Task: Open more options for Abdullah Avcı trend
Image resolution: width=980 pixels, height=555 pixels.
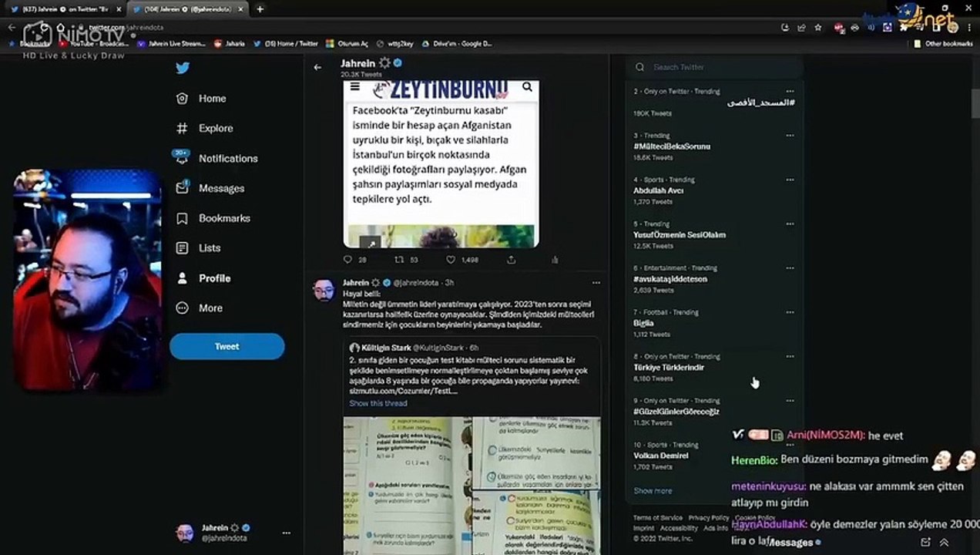Action: coord(790,180)
